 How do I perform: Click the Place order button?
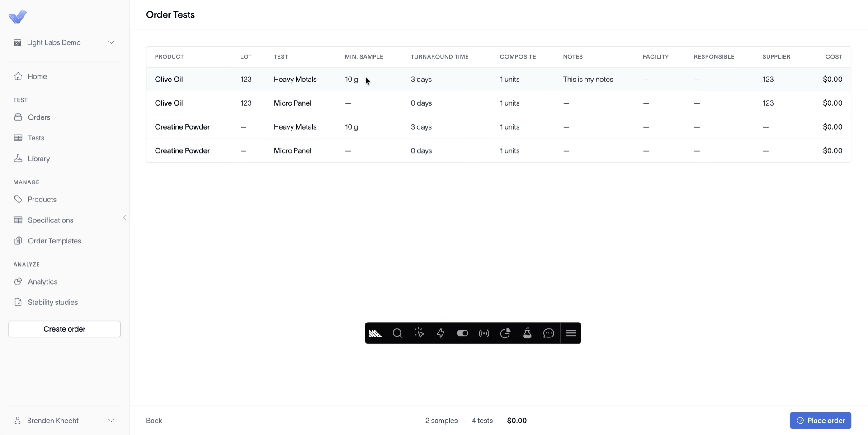pos(821,421)
